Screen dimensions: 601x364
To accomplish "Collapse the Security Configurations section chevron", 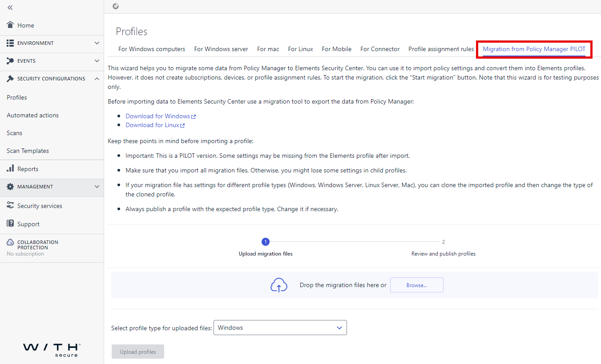I will click(97, 79).
